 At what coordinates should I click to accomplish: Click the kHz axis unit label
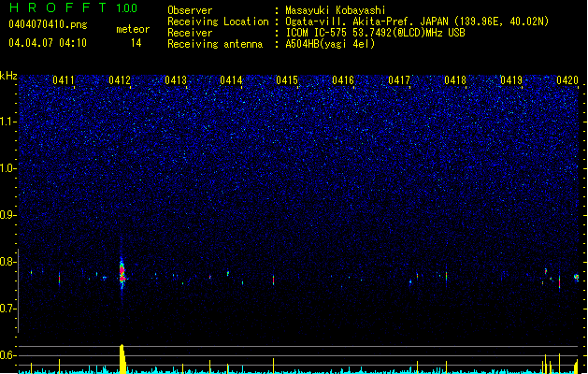[8, 76]
